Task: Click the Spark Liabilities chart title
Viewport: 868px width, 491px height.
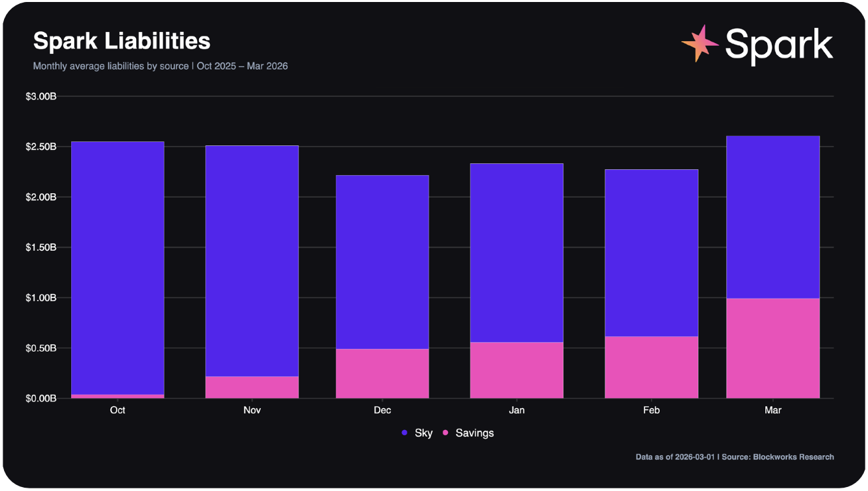Action: point(121,41)
